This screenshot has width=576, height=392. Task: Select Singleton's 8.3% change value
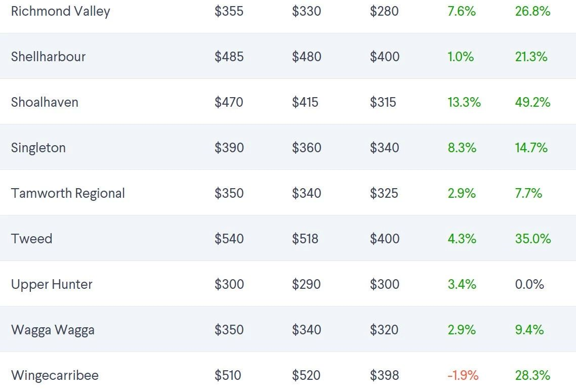462,148
